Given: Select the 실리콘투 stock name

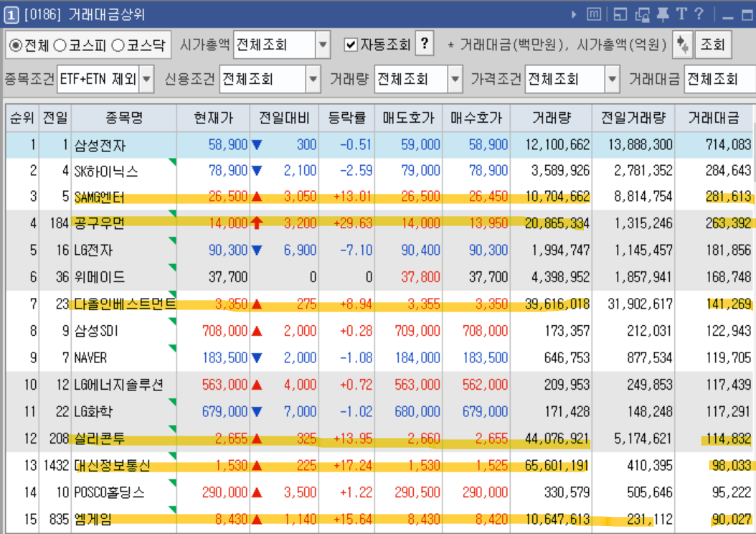Looking at the screenshot, I should [99, 439].
